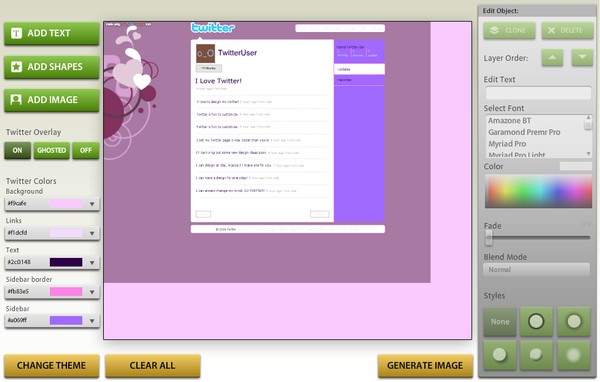This screenshot has width=600, height=382.
Task: Click the current Color preview box
Action: point(576,166)
